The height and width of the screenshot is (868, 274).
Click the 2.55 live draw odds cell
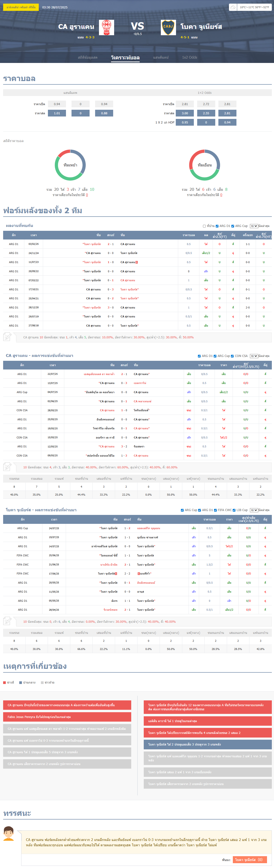click(x=206, y=113)
